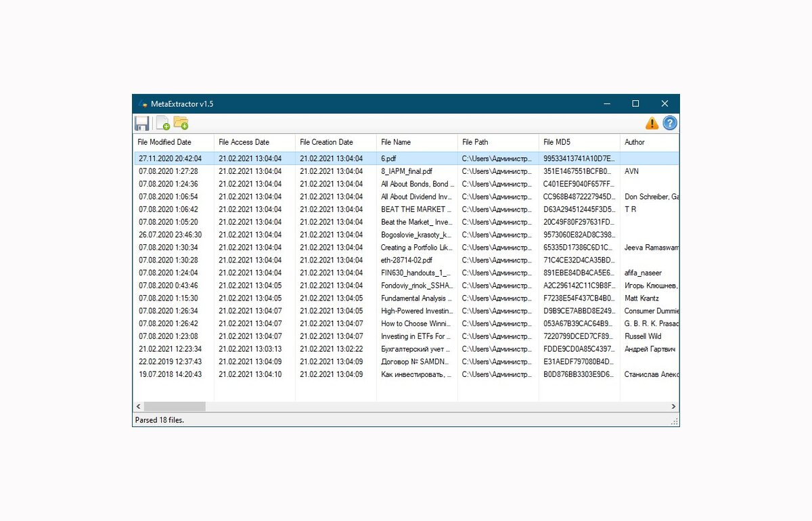Image resolution: width=812 pixels, height=521 pixels.
Task: Click access date 21.02.2021 13:03:13
Action: click(250, 349)
